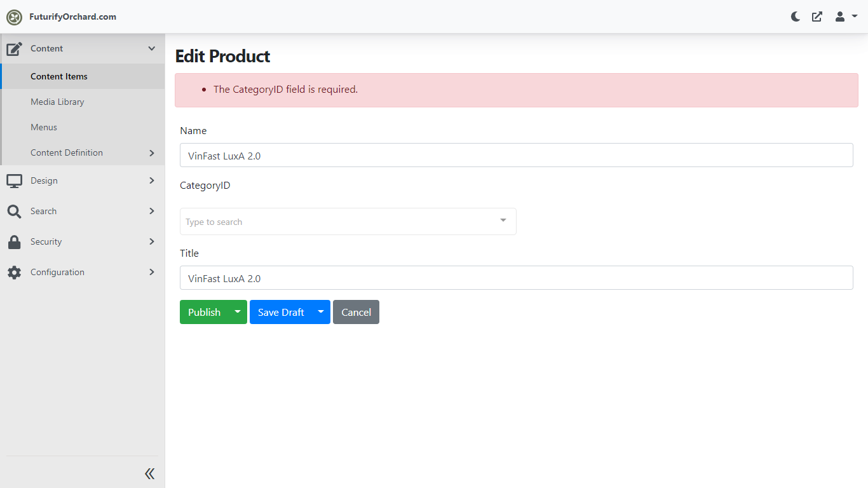Open the Publish split-button dropdown arrow
Screen dimensions: 868x488
[x=238, y=312]
